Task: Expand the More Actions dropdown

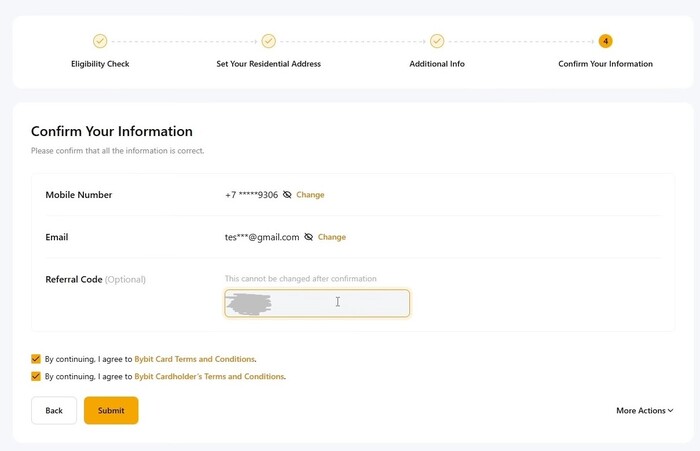Action: point(644,410)
